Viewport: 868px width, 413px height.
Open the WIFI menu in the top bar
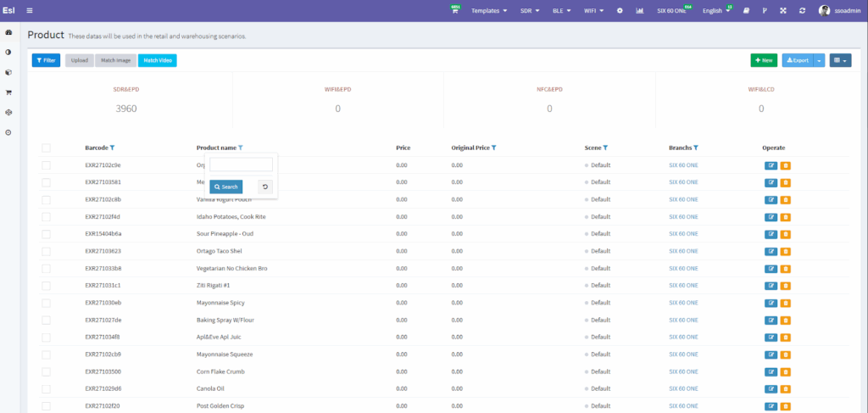coord(598,11)
